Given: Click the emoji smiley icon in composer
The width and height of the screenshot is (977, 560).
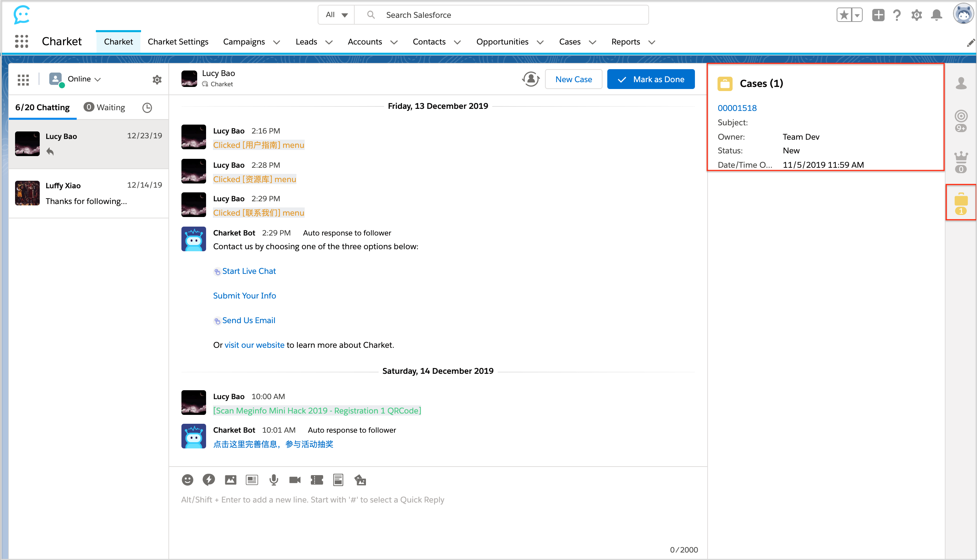Looking at the screenshot, I should (187, 480).
